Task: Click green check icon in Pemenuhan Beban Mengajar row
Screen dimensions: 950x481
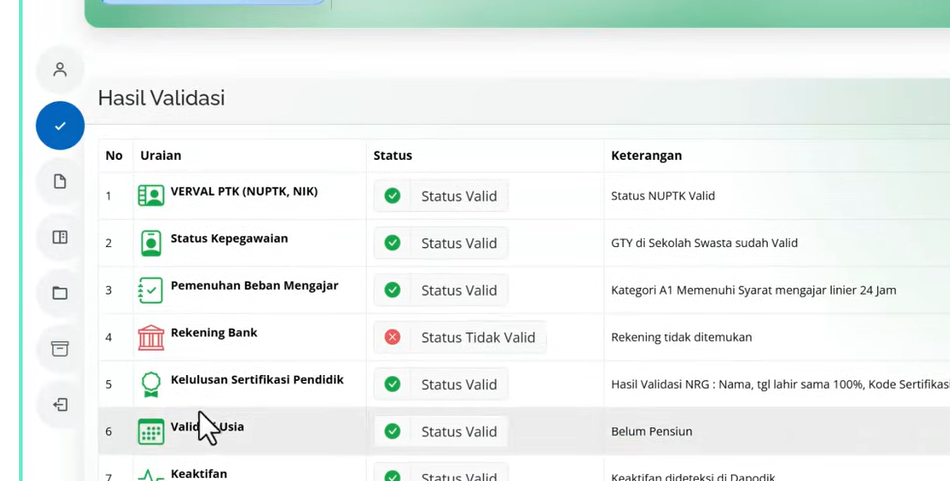Action: (x=392, y=290)
